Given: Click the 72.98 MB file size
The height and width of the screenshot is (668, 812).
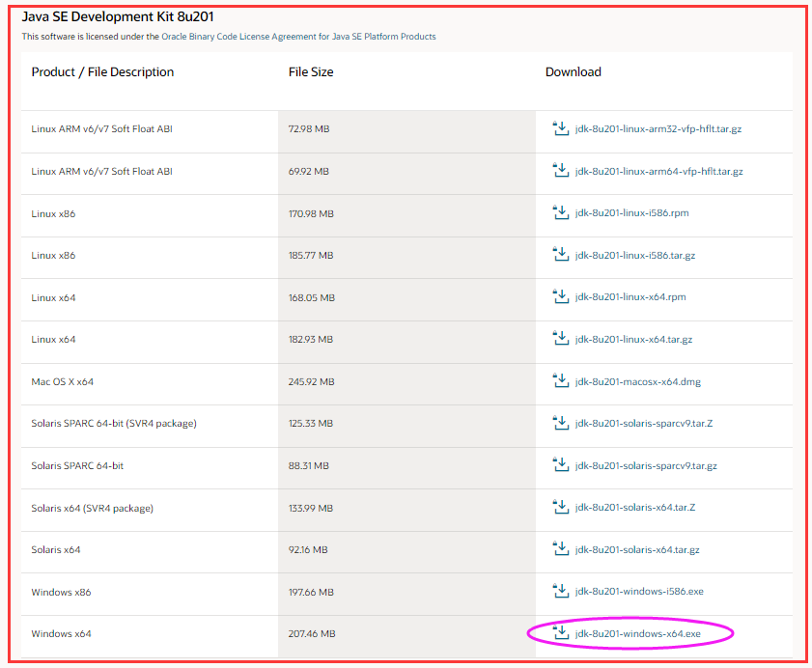Looking at the screenshot, I should coord(309,129).
